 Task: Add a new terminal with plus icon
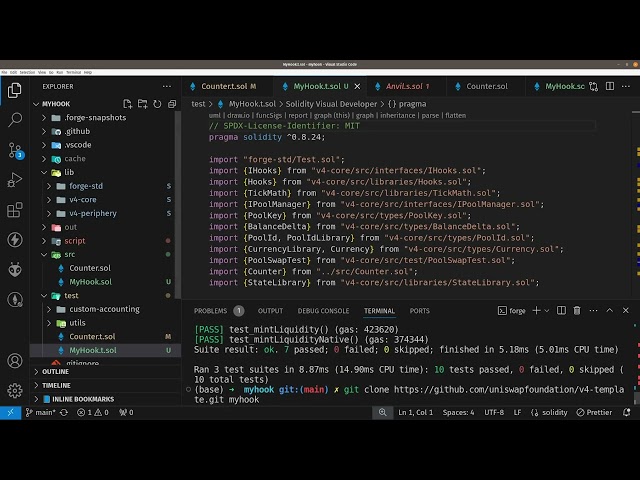[x=536, y=311]
